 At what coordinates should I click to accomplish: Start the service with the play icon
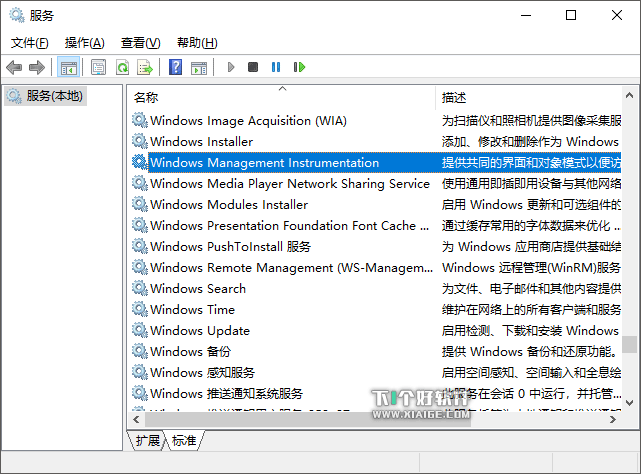coord(231,67)
